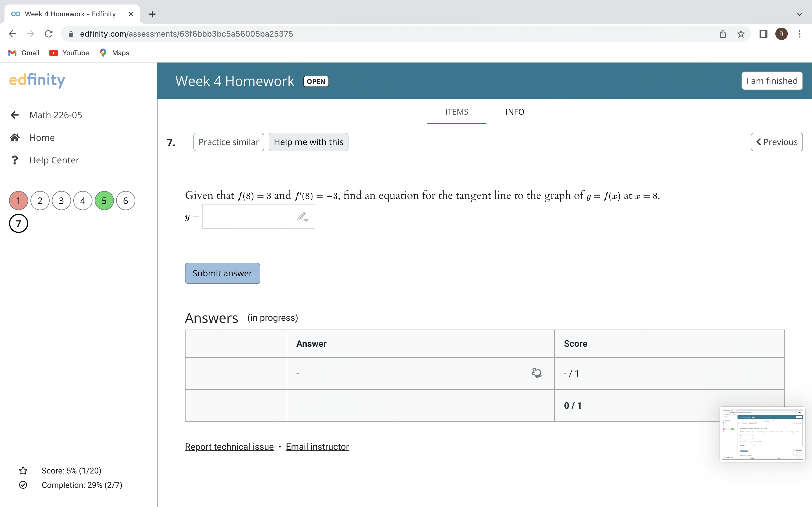Switch to the INFO tab
Image resolution: width=812 pixels, height=507 pixels.
pyautogui.click(x=515, y=112)
